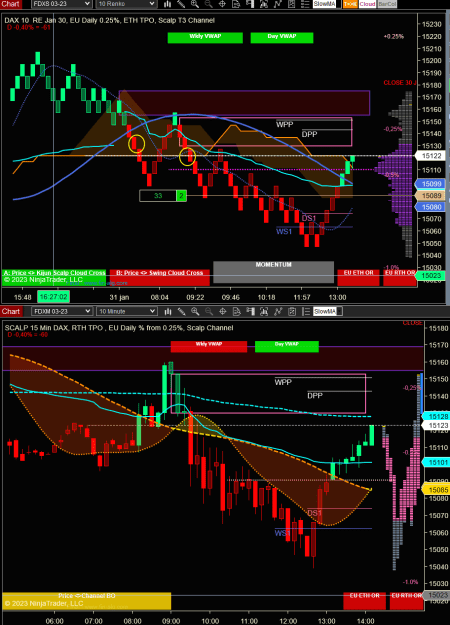Select the drawing tools pencil in top toolbar
Screen dimensions: 450x625
[x=181, y=4]
